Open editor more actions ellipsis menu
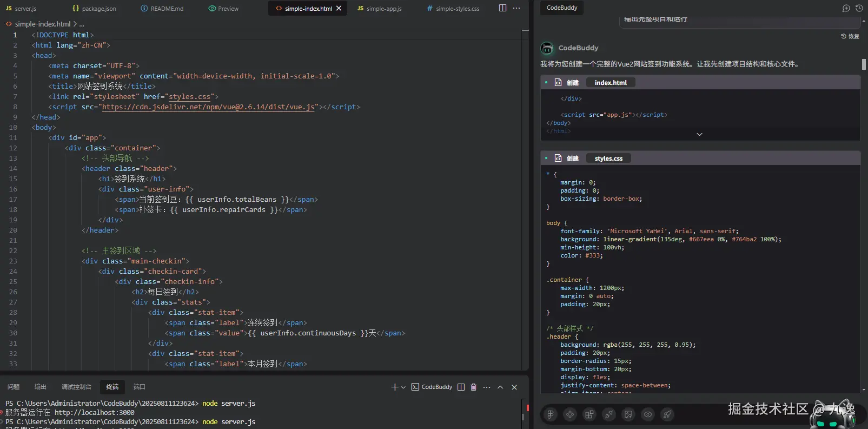Screen dimensions: 868x429 [x=516, y=8]
